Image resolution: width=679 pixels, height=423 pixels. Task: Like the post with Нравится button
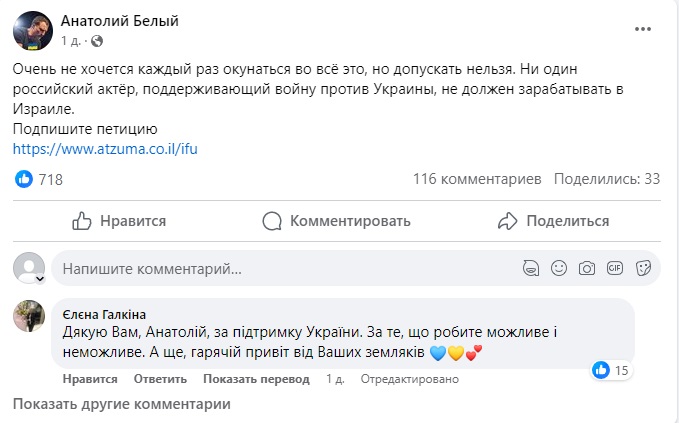pyautogui.click(x=119, y=221)
